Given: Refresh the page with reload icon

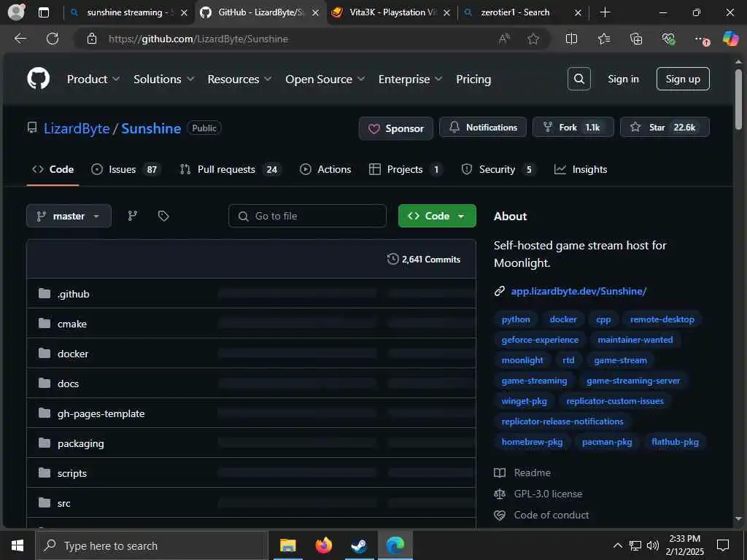Looking at the screenshot, I should pyautogui.click(x=53, y=39).
